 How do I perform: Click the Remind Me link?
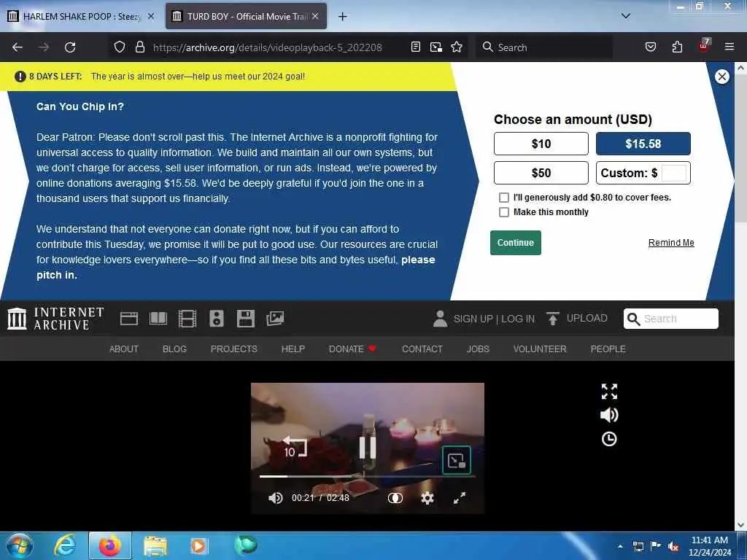[x=671, y=243]
